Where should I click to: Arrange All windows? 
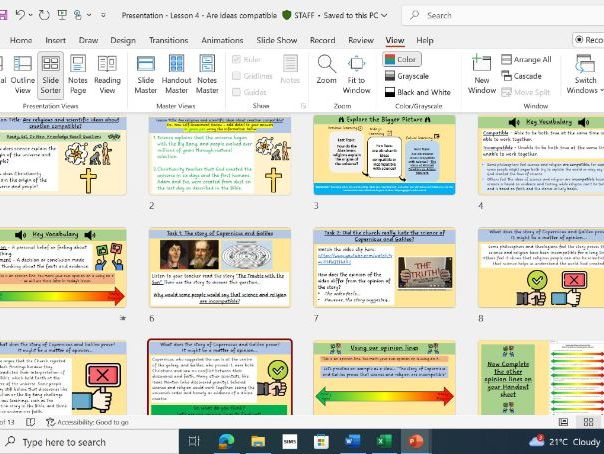pyautogui.click(x=526, y=59)
